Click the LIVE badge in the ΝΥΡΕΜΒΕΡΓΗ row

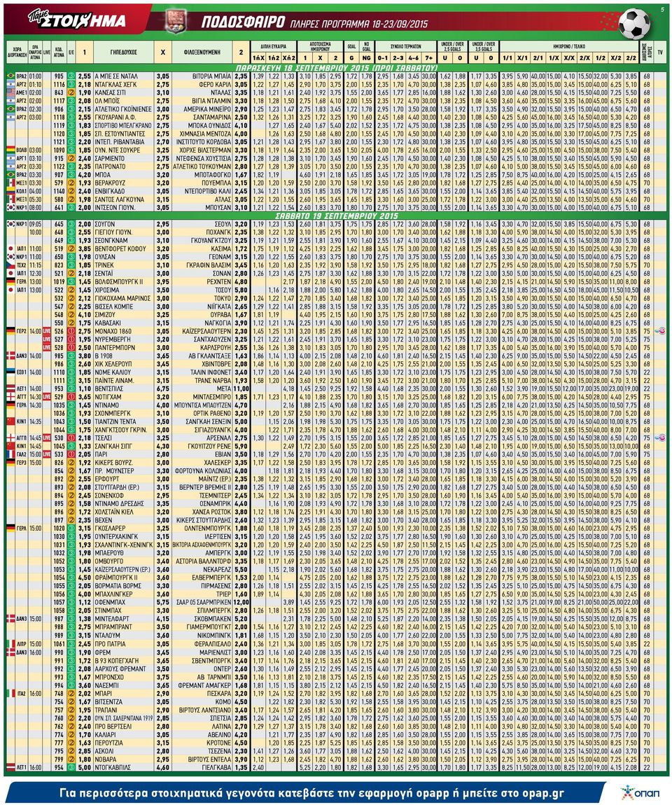47,339
